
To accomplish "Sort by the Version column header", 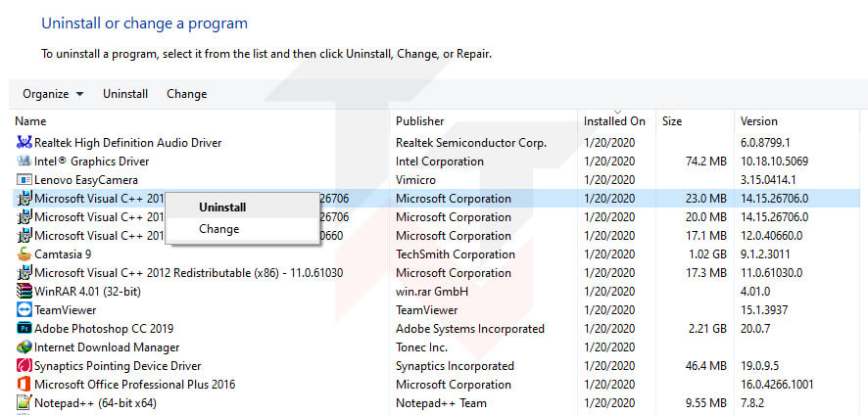I will [x=759, y=121].
